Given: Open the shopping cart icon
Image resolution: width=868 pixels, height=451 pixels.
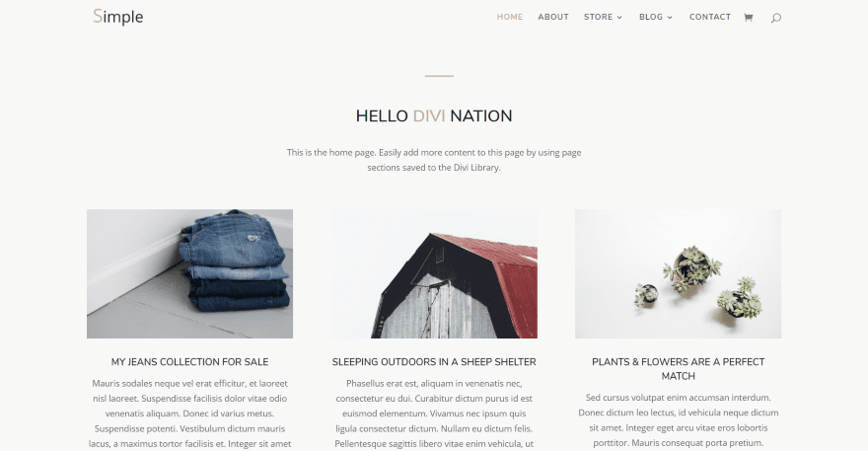Looking at the screenshot, I should coord(748,17).
